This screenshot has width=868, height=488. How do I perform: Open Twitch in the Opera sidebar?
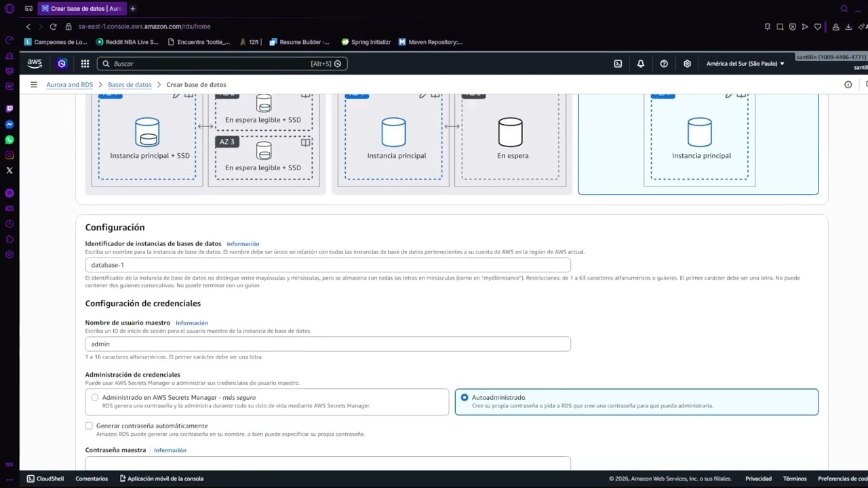9,108
